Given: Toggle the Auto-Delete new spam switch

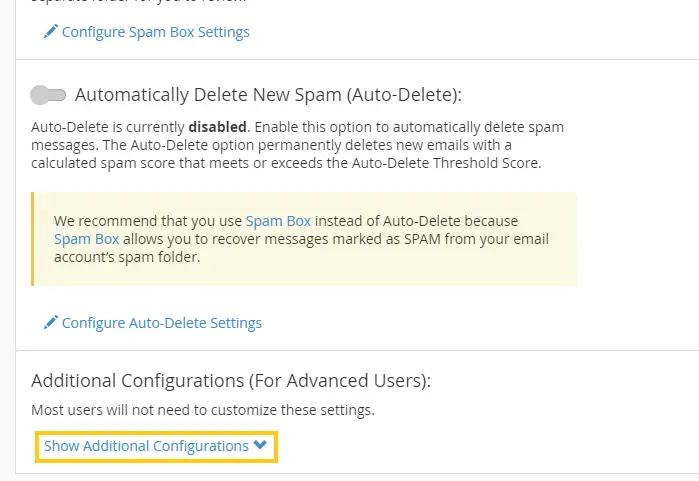Looking at the screenshot, I should (x=48, y=95).
